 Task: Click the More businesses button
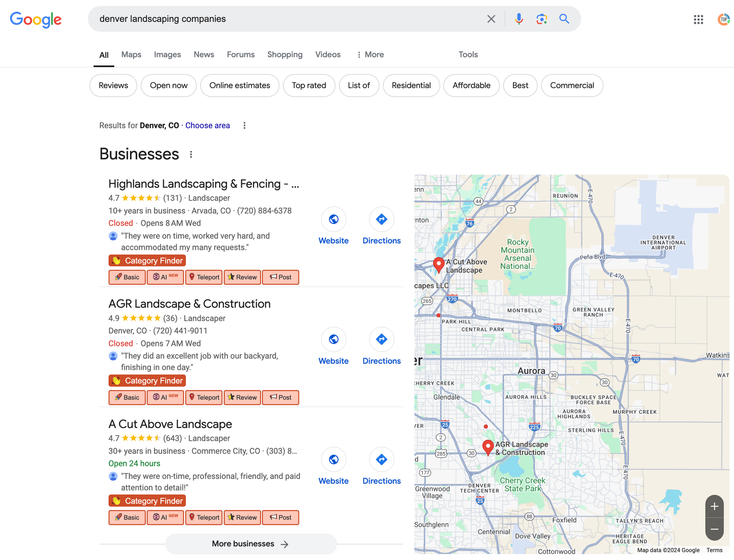[x=251, y=544]
